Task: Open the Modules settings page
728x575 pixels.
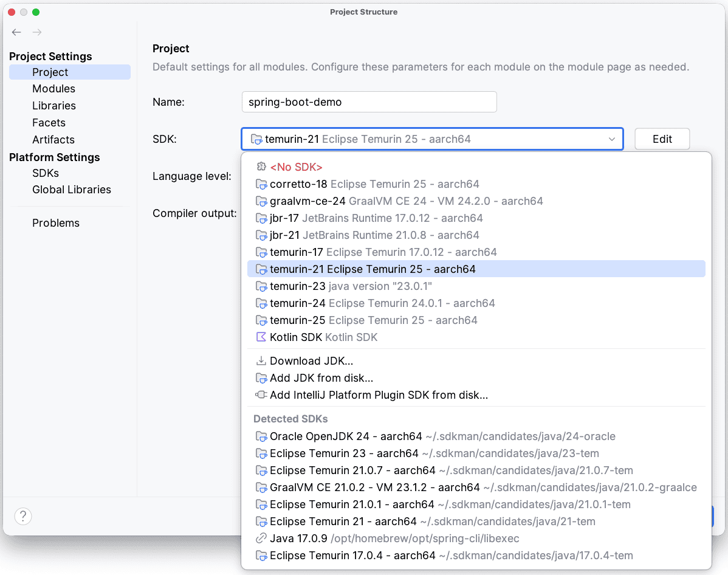Action: [53, 89]
